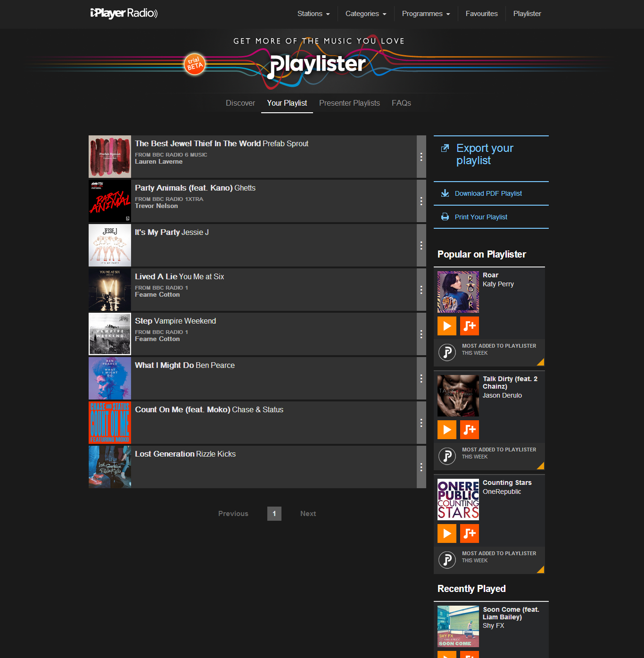Click Party Animal album artwork
The image size is (644, 658).
(x=110, y=201)
